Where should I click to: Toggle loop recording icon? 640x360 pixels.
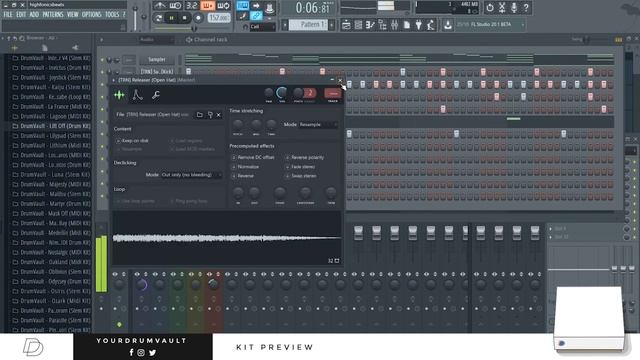point(223,5)
